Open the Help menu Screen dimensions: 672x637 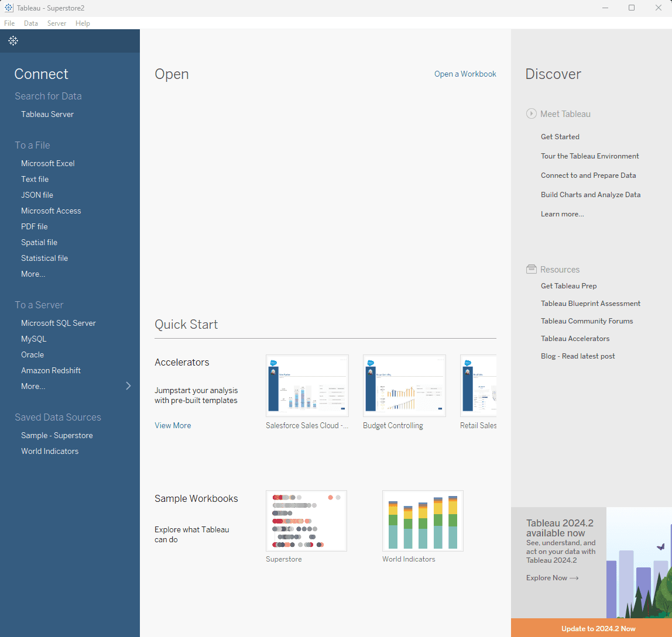click(83, 23)
